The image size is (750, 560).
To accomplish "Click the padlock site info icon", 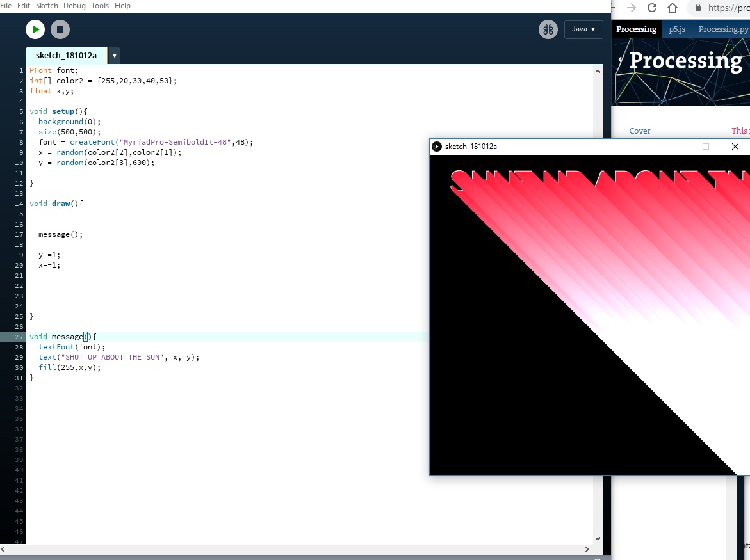I will [x=697, y=8].
